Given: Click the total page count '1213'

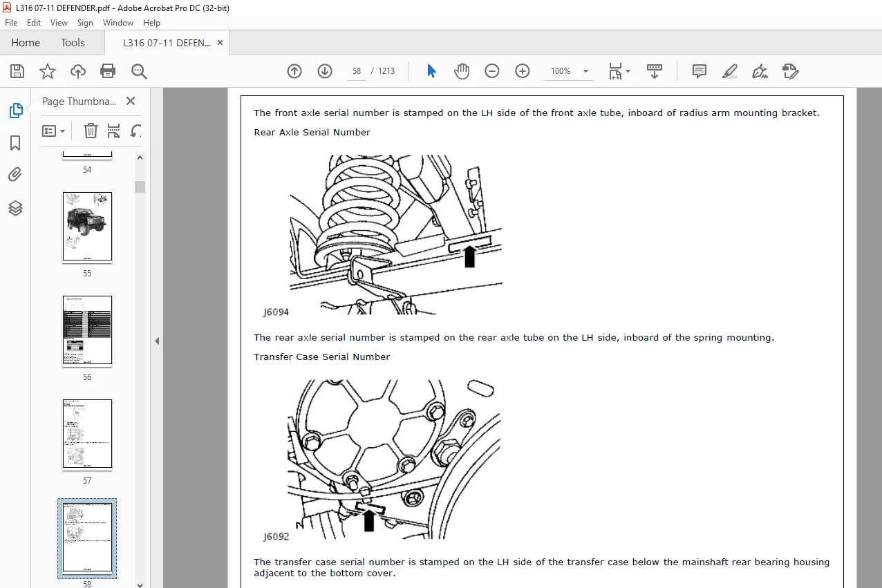Looking at the screenshot, I should (386, 71).
